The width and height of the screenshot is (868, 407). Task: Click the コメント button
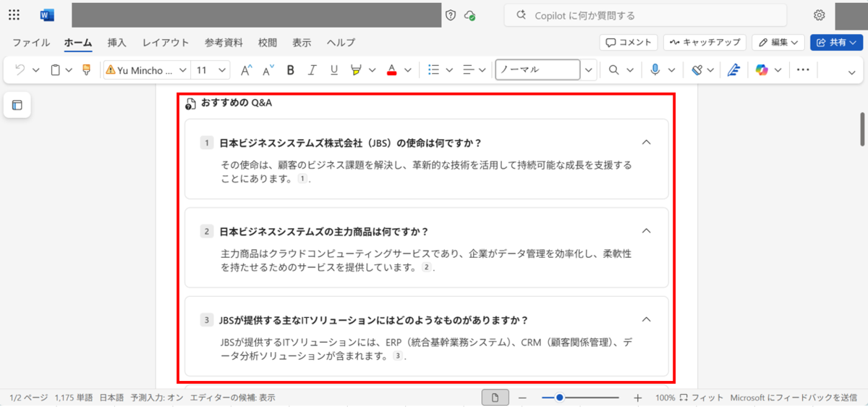pos(629,43)
